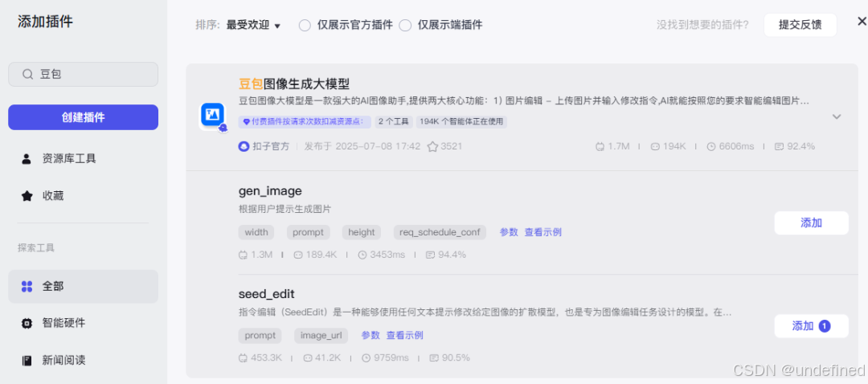The image size is (868, 384).
Task: Click the height parameter tag
Action: point(362,232)
